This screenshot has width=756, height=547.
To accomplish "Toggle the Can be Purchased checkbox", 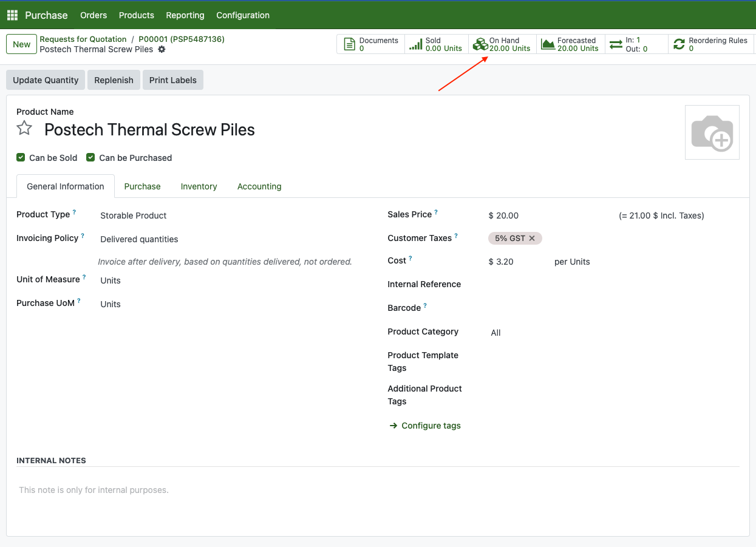I will 90,158.
